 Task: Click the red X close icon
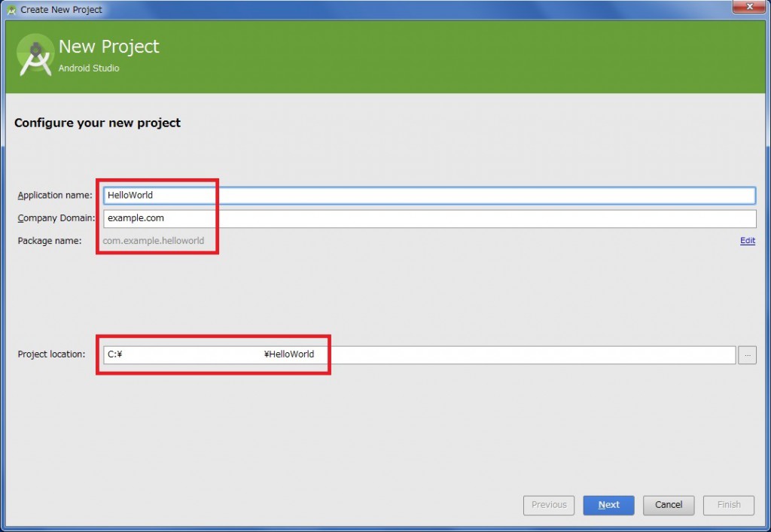pyautogui.click(x=751, y=8)
